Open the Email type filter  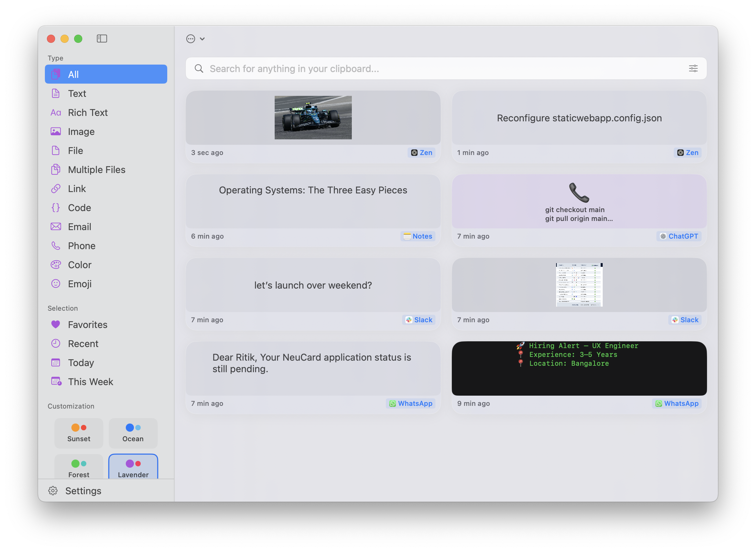point(80,227)
